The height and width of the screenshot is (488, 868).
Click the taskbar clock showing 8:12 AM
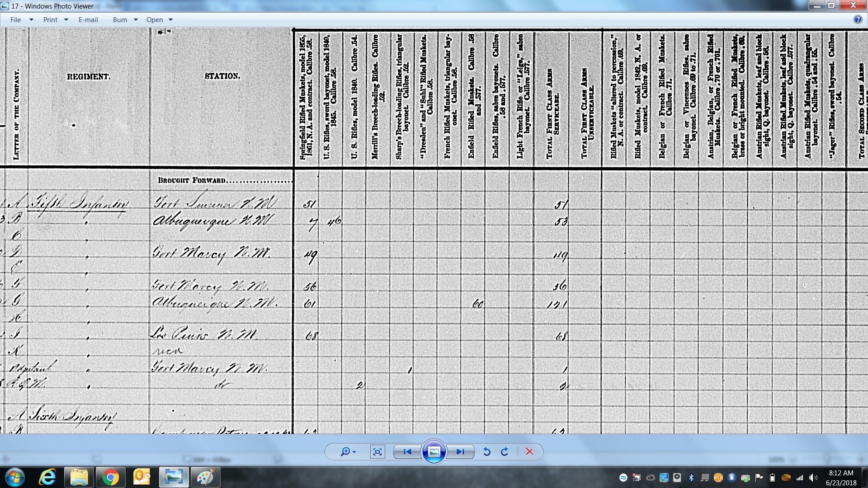(x=840, y=478)
